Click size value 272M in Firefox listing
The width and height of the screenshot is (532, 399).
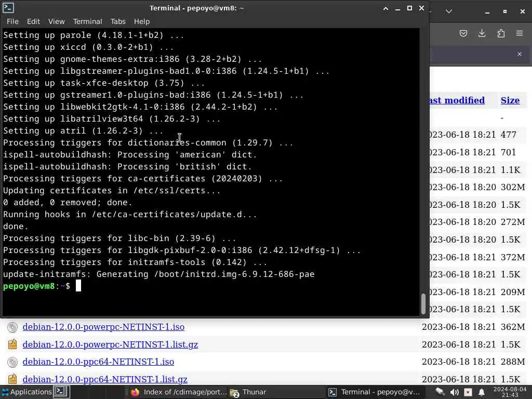pyautogui.click(x=513, y=222)
